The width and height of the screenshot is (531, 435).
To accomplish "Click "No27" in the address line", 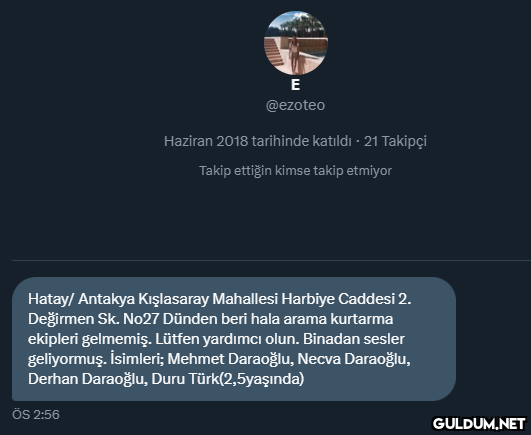I will pos(141,319).
